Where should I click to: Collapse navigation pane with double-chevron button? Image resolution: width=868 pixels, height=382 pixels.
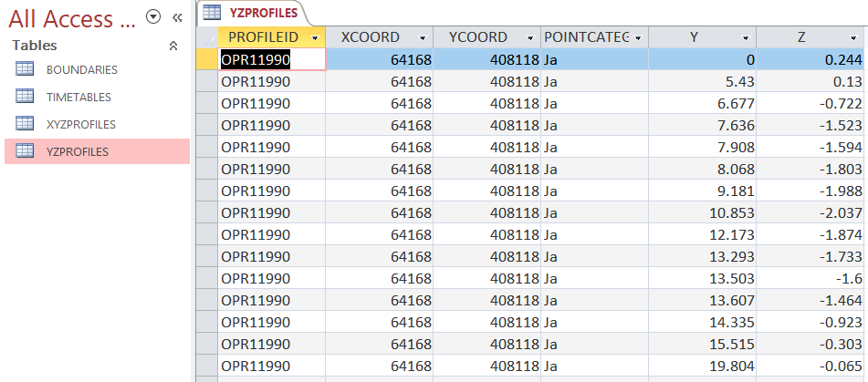tap(178, 17)
